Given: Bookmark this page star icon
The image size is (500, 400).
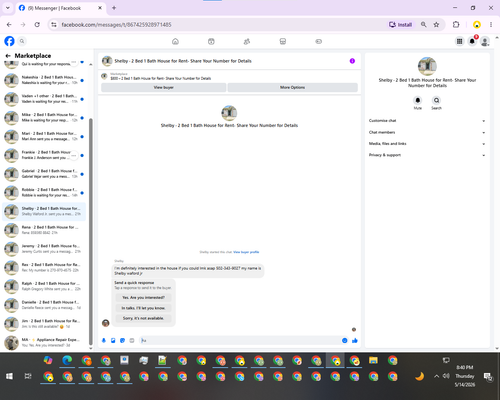Looking at the screenshot, I should coord(436,25).
